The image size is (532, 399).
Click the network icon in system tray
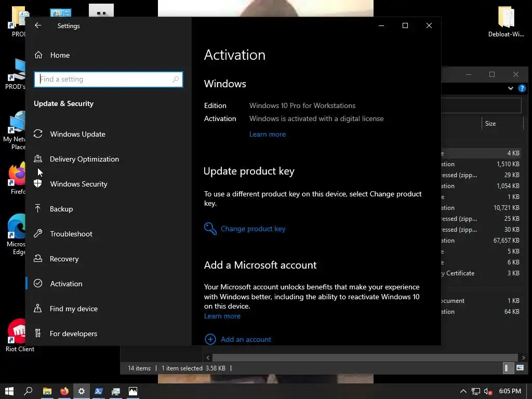click(476, 391)
